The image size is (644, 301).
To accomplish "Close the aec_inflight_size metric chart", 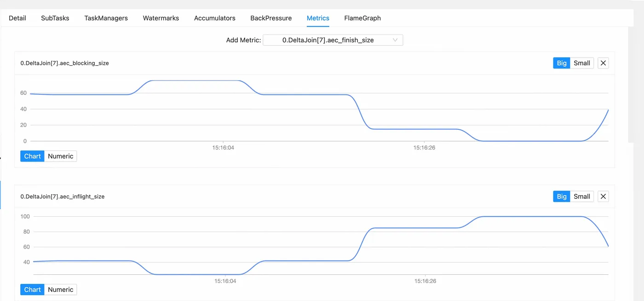I will tap(603, 197).
